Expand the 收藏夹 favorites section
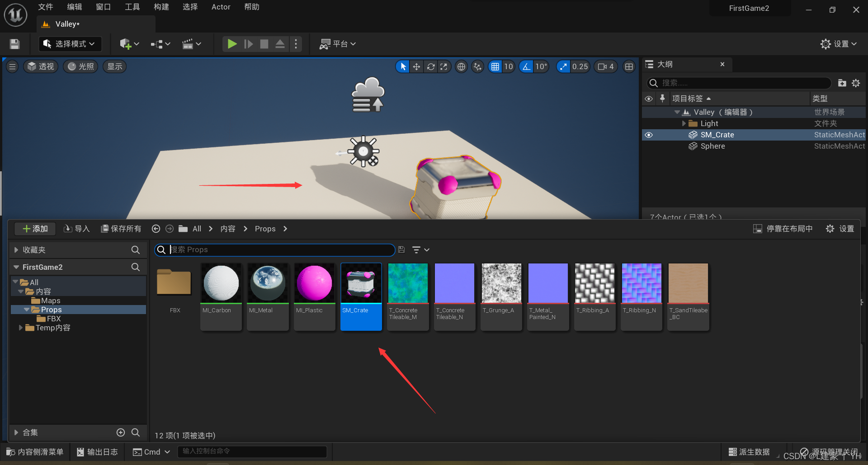868x465 pixels. (x=16, y=250)
